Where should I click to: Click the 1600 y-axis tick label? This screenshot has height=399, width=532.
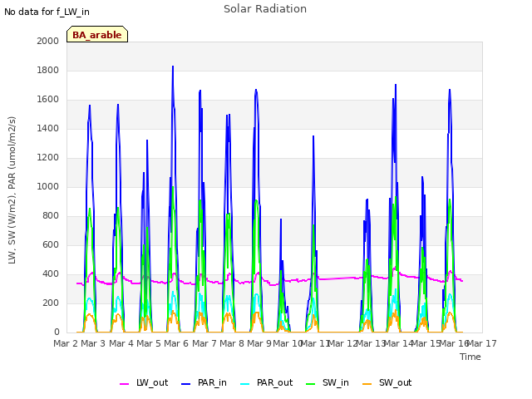[x=48, y=100]
